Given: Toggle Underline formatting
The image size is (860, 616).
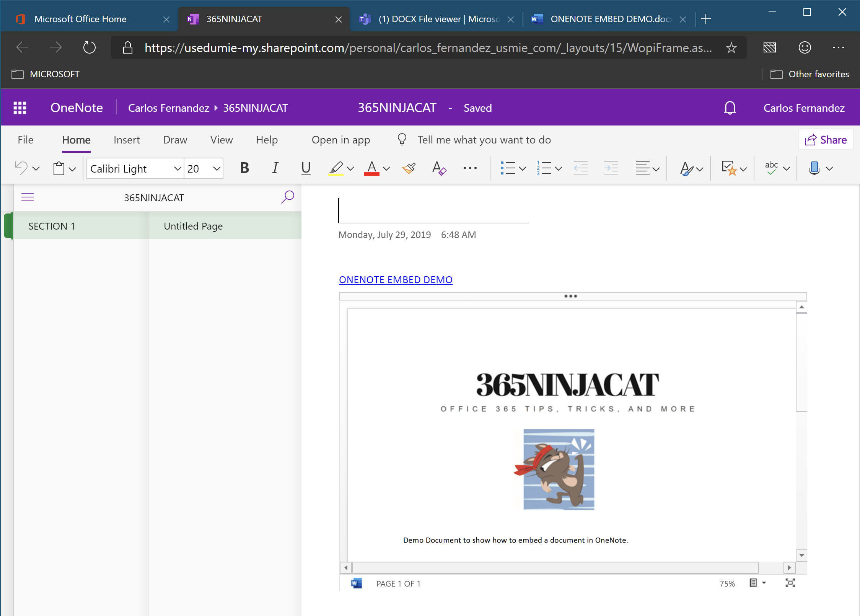Looking at the screenshot, I should tap(306, 168).
